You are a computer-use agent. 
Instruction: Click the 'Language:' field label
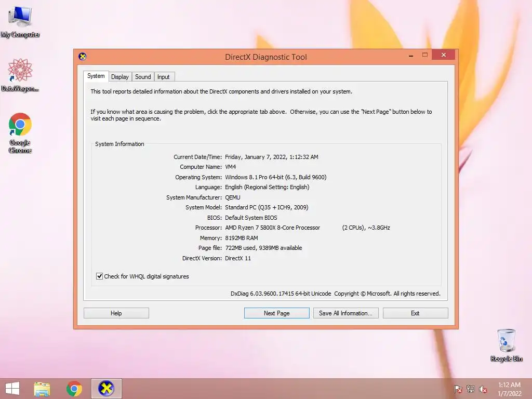point(209,187)
